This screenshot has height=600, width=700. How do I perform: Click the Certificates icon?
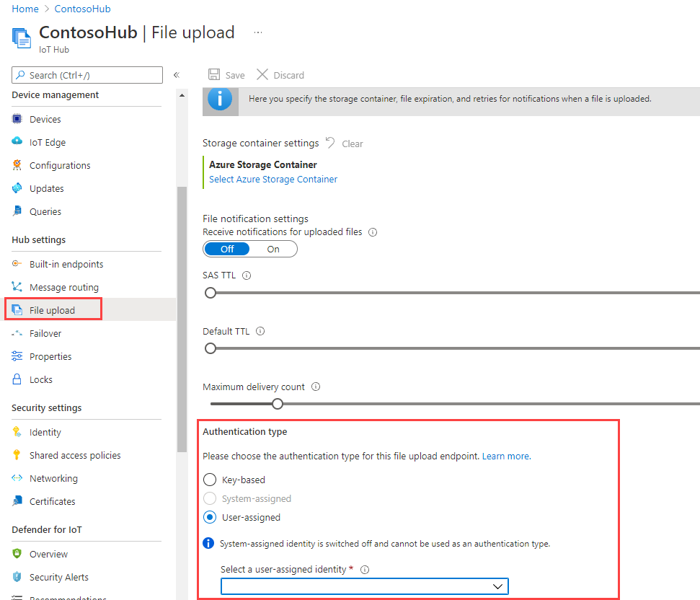pyautogui.click(x=17, y=501)
